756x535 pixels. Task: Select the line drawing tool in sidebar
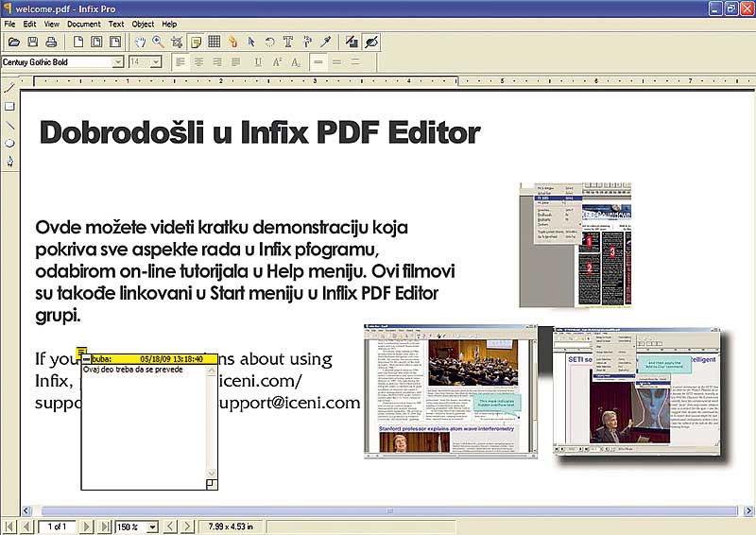9,125
